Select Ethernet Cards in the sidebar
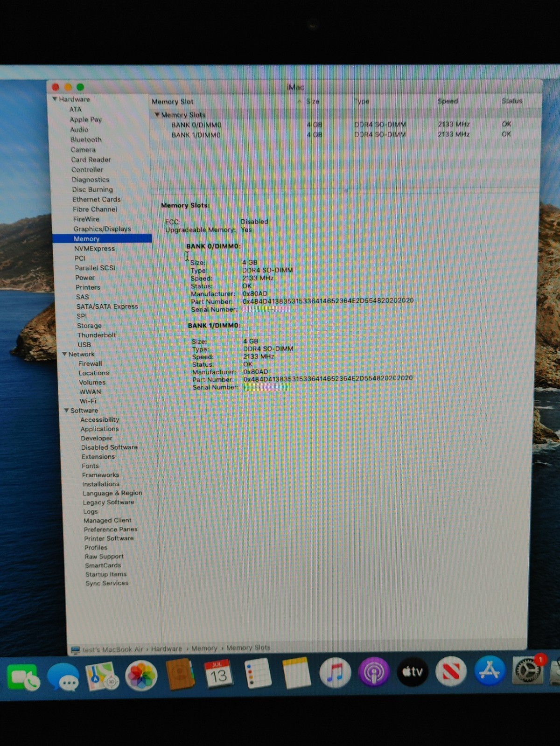This screenshot has width=560, height=746. (x=96, y=199)
